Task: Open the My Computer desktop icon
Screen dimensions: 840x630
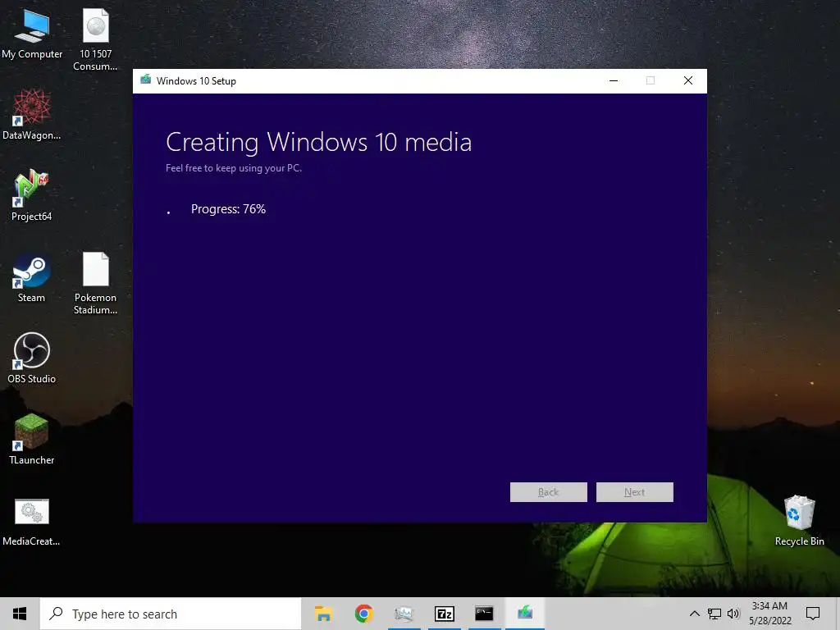Action: click(32, 34)
